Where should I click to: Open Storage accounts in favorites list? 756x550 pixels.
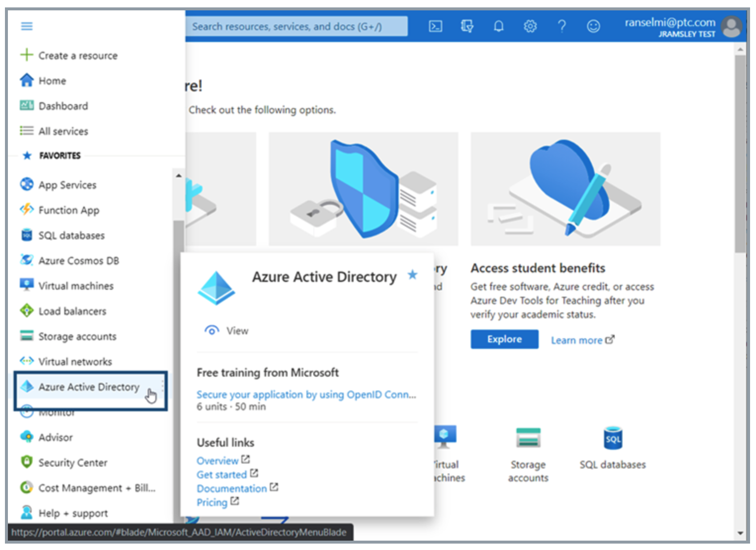[78, 336]
